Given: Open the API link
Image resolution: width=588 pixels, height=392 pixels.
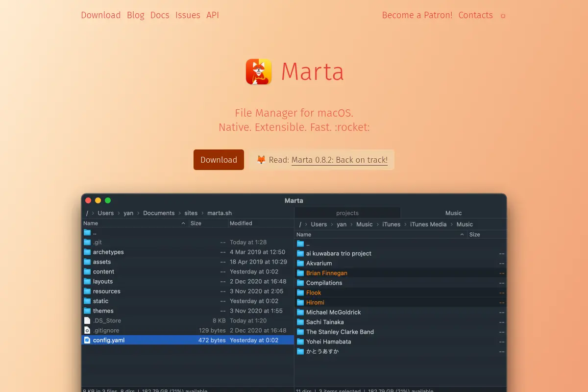Looking at the screenshot, I should click(x=213, y=15).
